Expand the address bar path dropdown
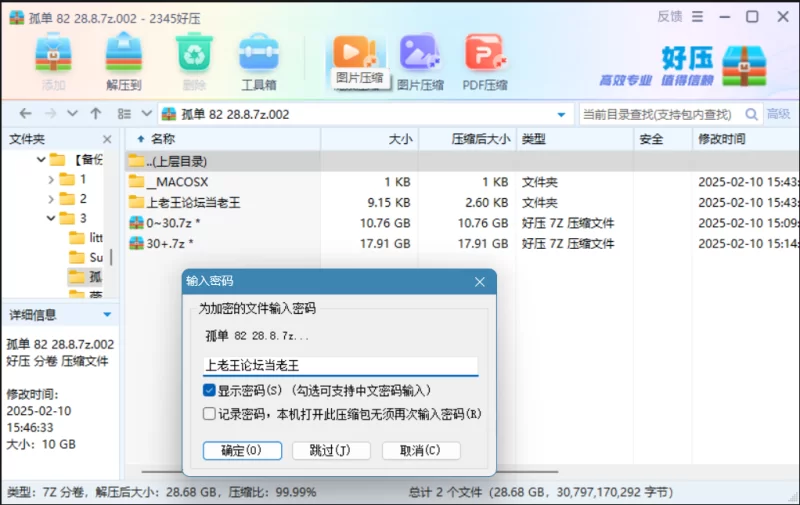Image resolution: width=800 pixels, height=505 pixels. click(561, 115)
